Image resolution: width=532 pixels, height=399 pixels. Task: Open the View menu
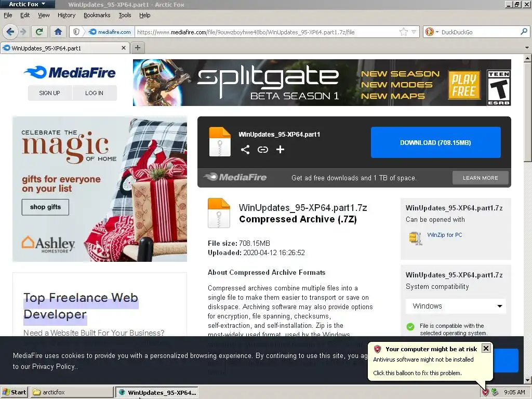pyautogui.click(x=44, y=15)
